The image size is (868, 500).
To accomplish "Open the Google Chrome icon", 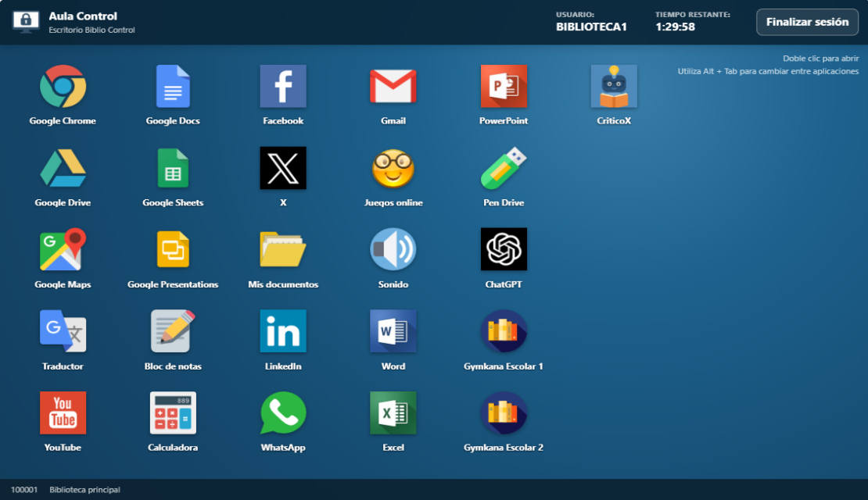I will [x=63, y=86].
